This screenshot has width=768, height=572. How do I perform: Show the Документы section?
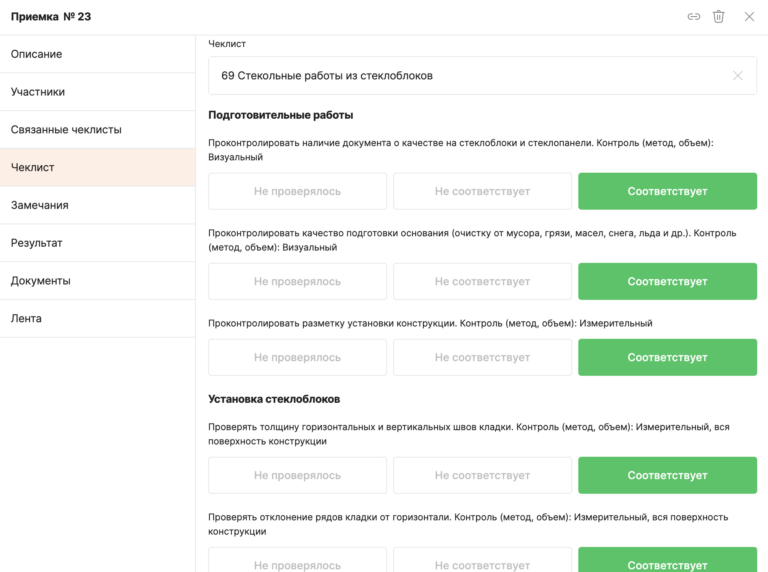pos(97,281)
